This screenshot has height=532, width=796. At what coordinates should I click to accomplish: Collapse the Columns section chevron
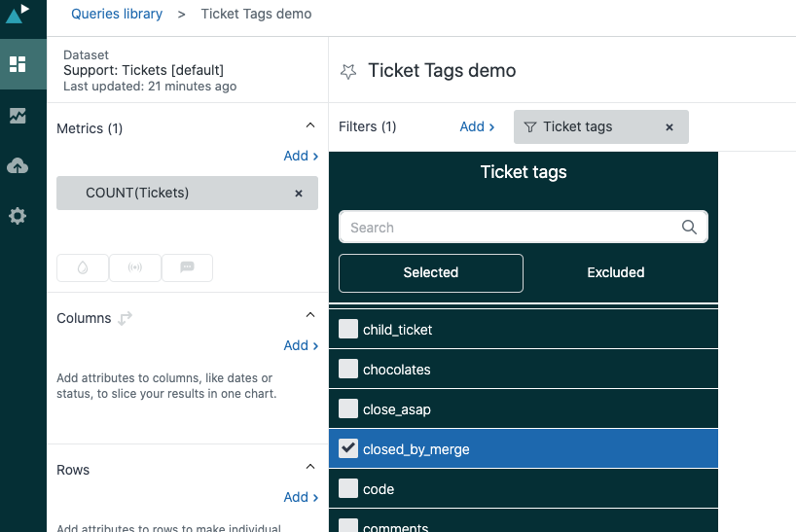click(x=310, y=315)
